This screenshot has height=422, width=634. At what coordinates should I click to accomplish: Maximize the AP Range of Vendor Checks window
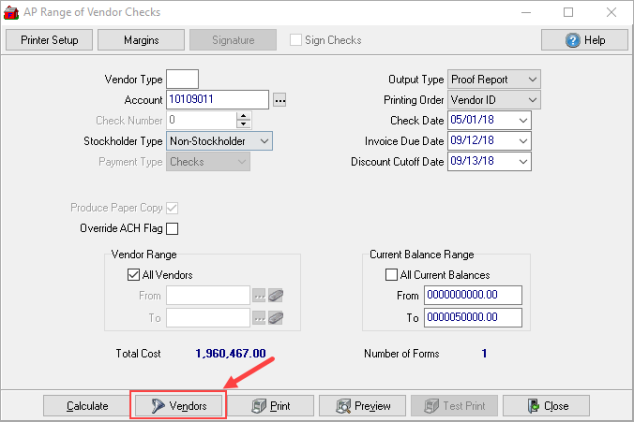(568, 12)
